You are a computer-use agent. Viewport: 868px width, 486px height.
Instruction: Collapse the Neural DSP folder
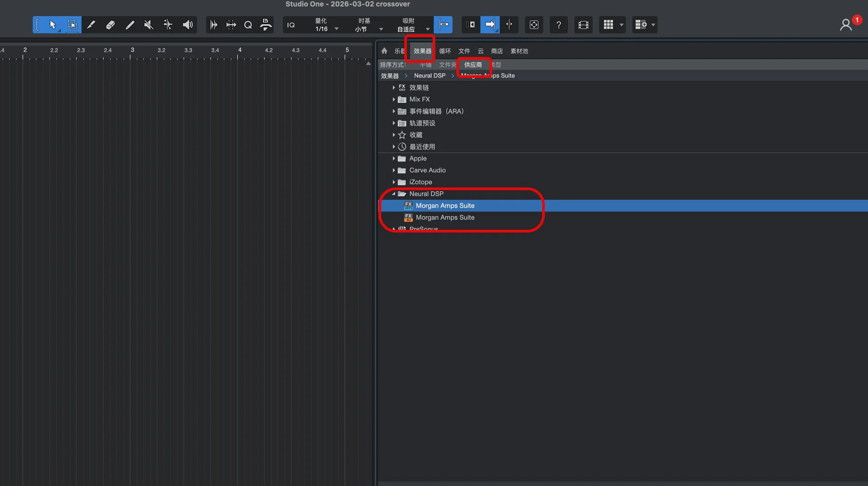click(x=394, y=194)
